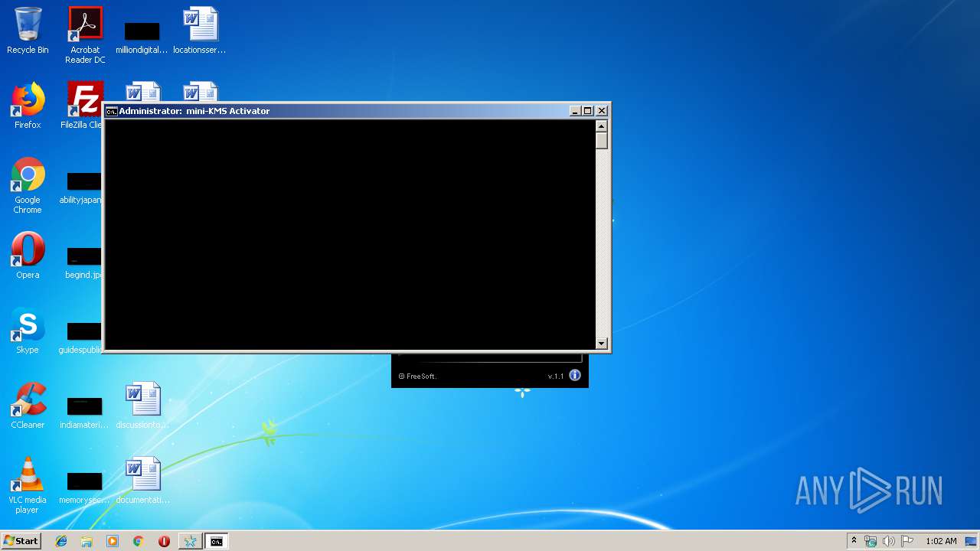Select the begind.jpg desktop file
The image size is (980, 551).
coord(83,264)
